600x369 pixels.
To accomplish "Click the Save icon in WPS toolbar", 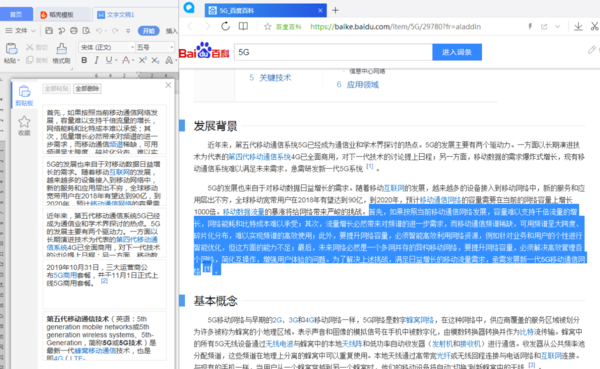I will pyautogui.click(x=49, y=31).
